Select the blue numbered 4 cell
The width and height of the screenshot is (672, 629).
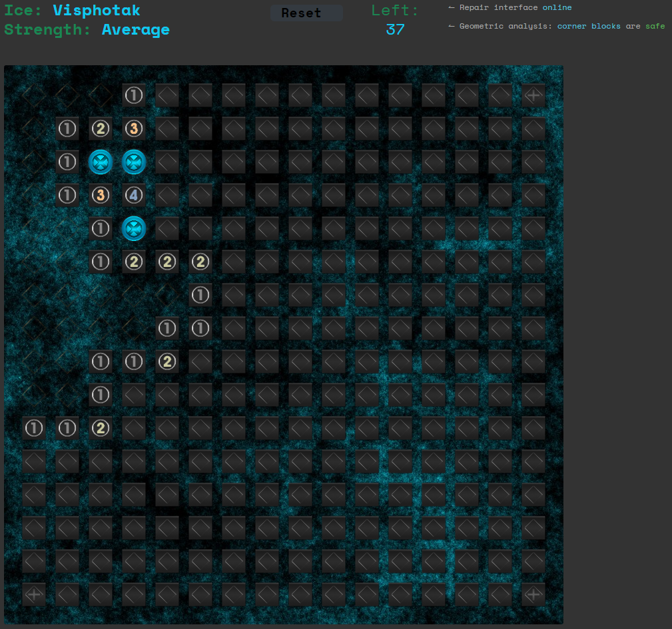pos(134,195)
